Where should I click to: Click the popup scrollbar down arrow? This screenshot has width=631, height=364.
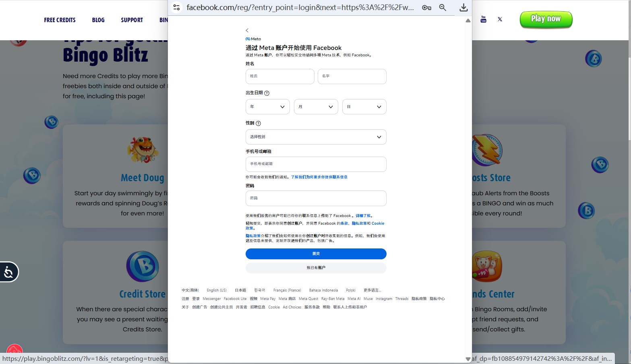coord(468,359)
